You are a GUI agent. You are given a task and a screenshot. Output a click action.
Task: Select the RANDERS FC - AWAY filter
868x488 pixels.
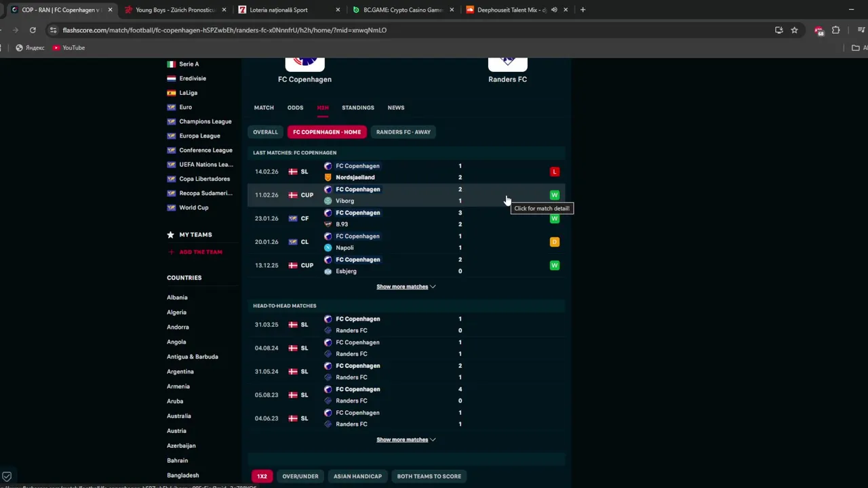(403, 132)
